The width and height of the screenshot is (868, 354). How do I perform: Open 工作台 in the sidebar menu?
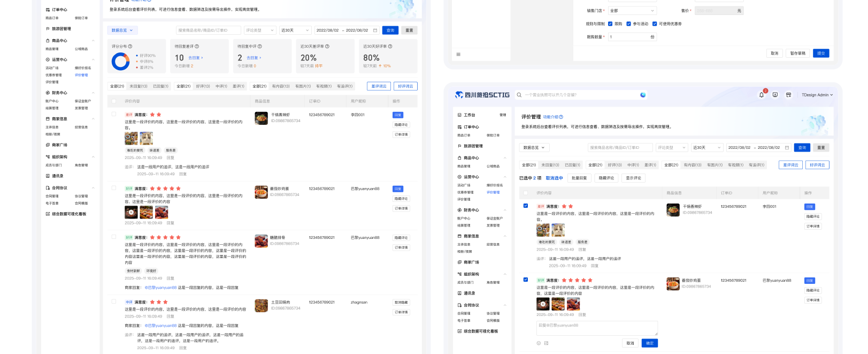click(469, 115)
